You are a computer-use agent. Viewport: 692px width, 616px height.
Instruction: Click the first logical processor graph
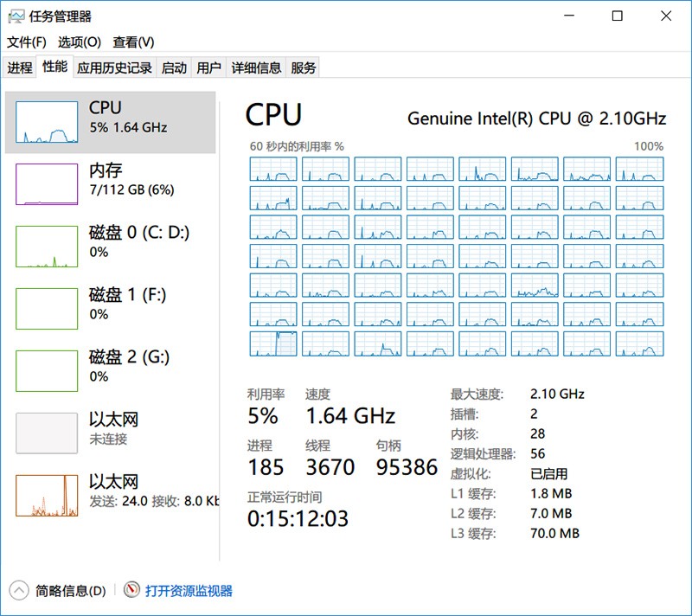273,169
